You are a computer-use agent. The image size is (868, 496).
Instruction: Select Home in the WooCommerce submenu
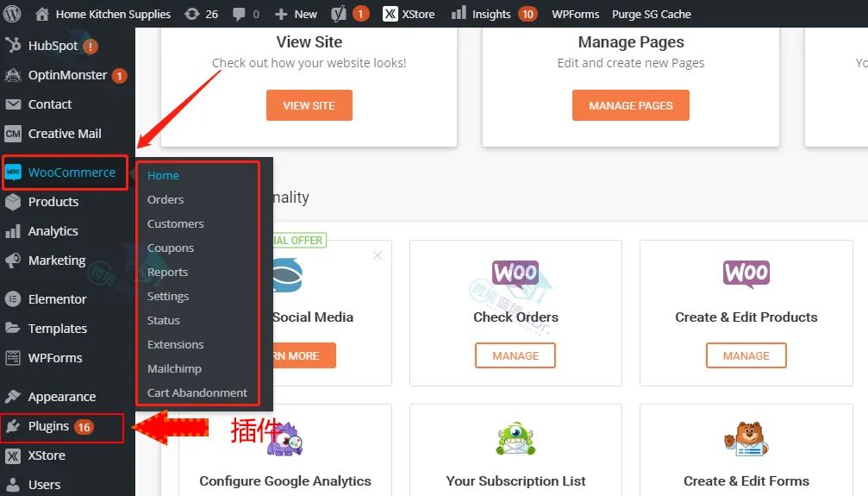click(163, 175)
